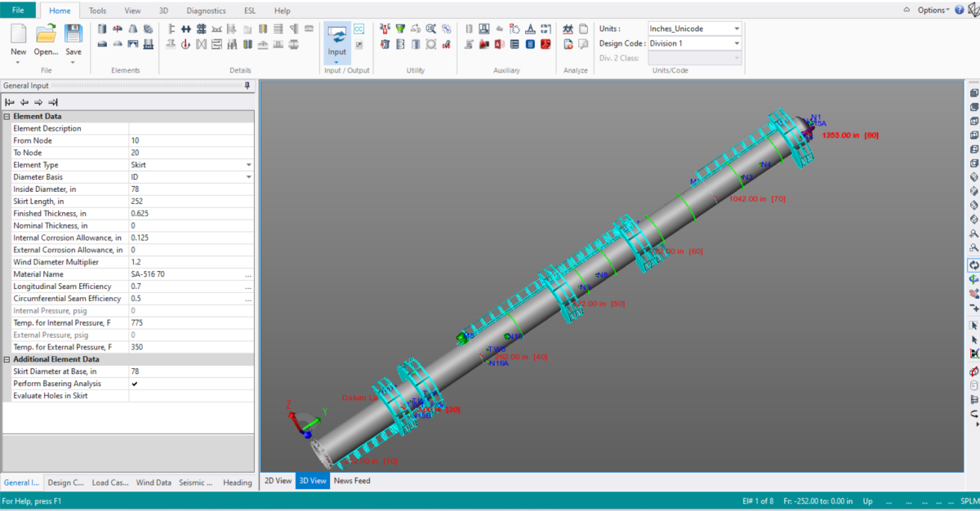Export the report to PDF

[x=546, y=45]
